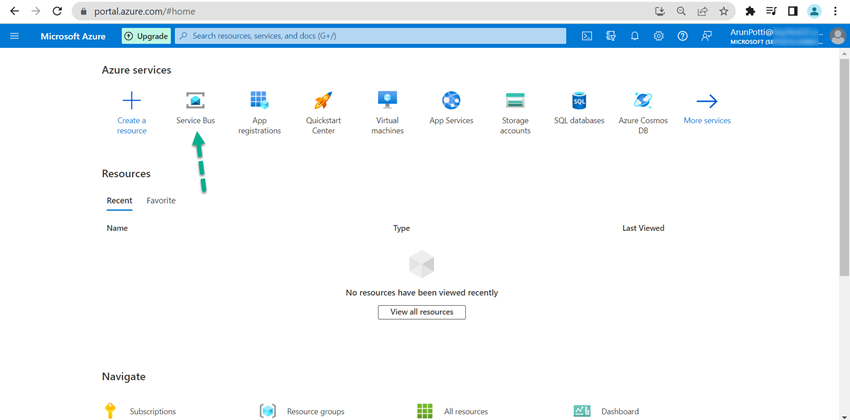Click the site lock icon in address bar
This screenshot has height=420, width=850.
[83, 11]
